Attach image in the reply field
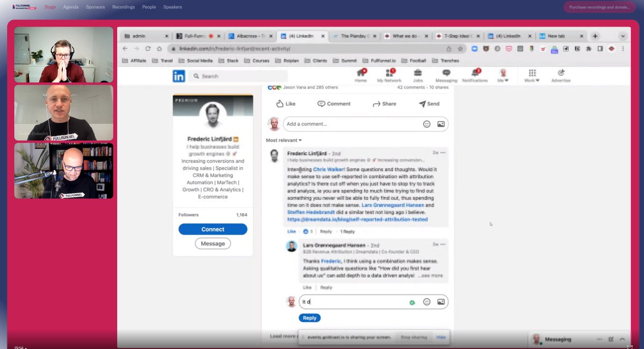Image resolution: width=644 pixels, height=349 pixels. pyautogui.click(x=441, y=302)
